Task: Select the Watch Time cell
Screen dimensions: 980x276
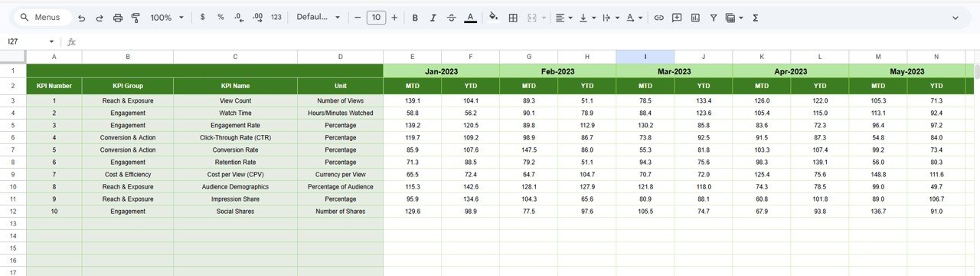Action: pos(235,113)
